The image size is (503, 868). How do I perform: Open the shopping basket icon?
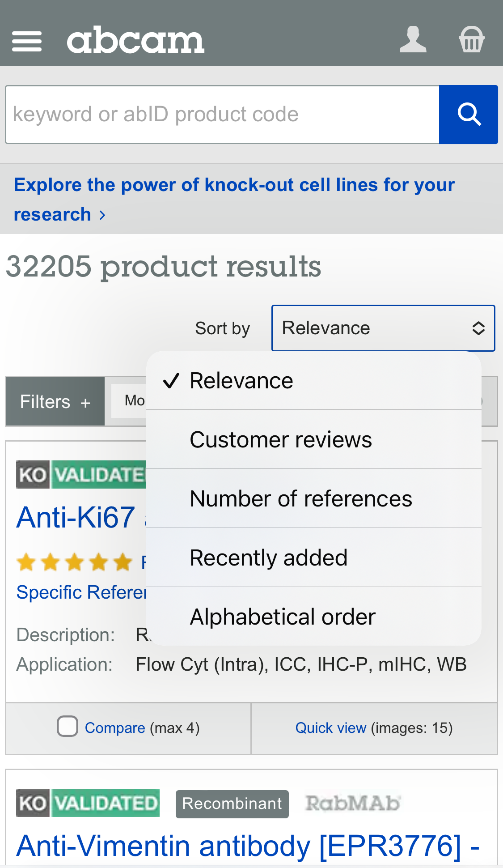coord(472,39)
